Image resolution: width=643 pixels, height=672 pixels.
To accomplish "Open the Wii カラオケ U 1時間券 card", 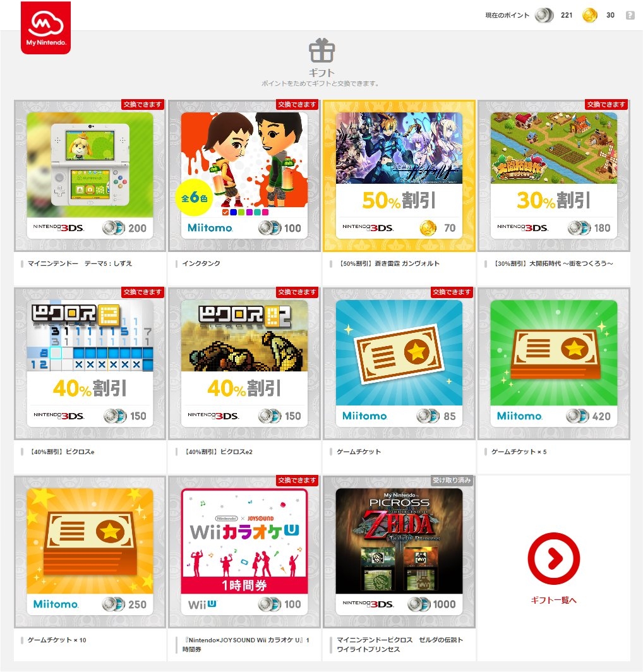I will pyautogui.click(x=244, y=552).
